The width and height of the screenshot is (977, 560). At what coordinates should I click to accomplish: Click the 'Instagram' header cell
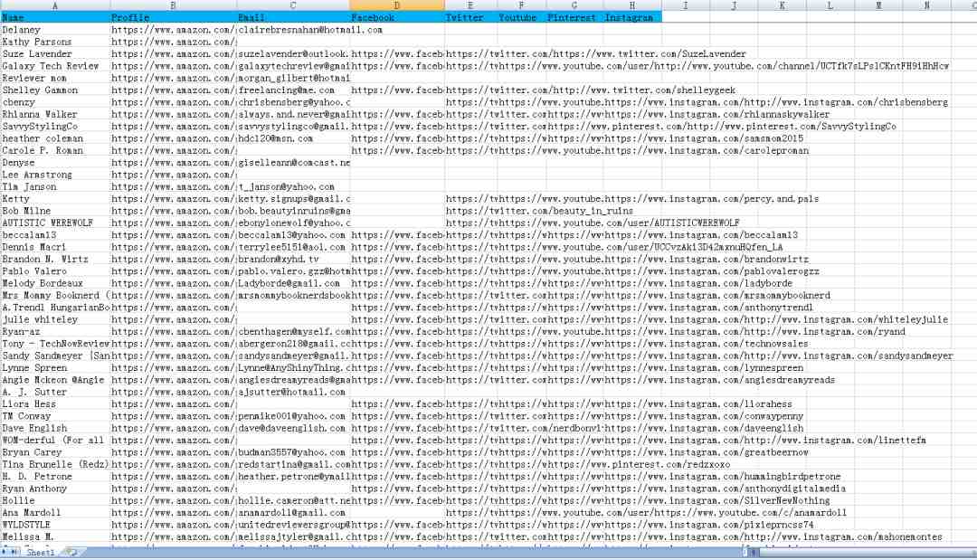[631, 17]
